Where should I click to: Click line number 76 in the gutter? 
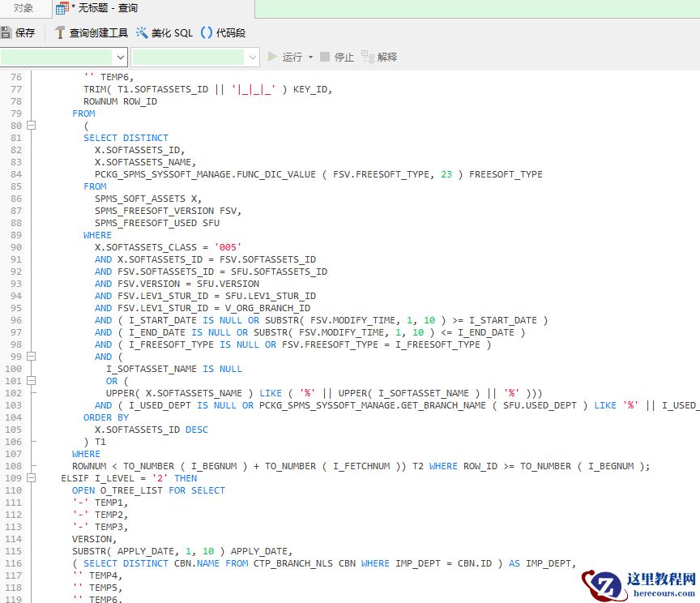[x=16, y=77]
